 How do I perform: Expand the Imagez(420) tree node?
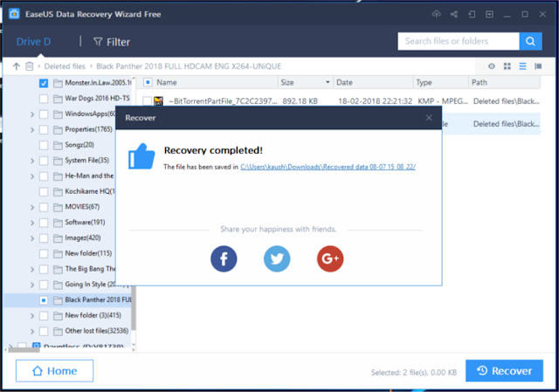32,238
